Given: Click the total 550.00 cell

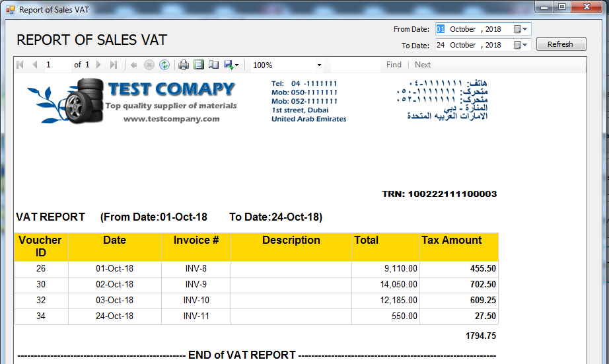Looking at the screenshot, I should pyautogui.click(x=386, y=316).
